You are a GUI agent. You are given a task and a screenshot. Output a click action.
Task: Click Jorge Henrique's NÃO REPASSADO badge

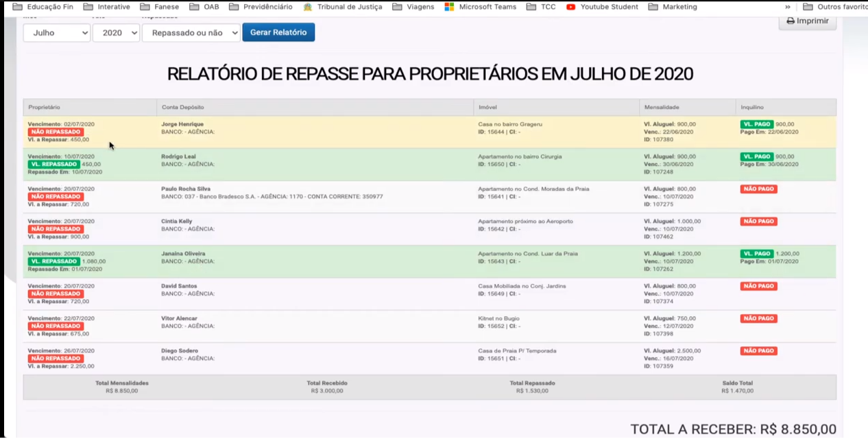[x=56, y=132]
